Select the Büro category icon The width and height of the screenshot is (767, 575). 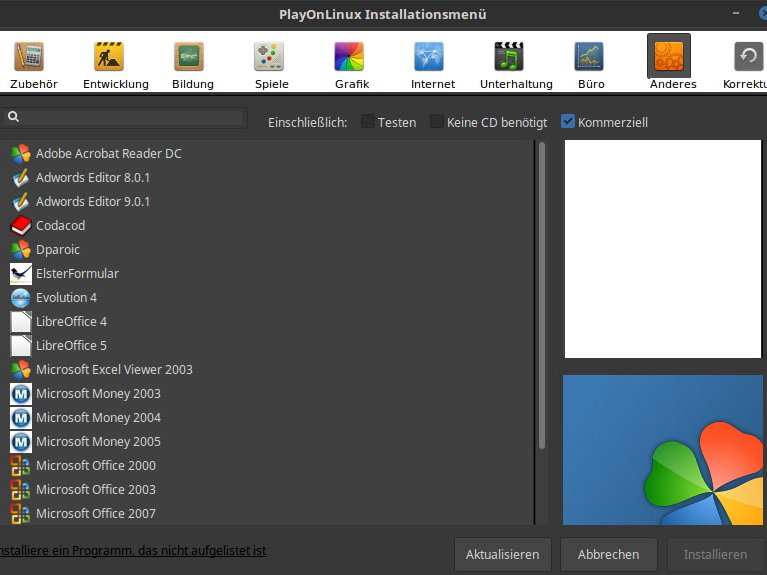click(589, 56)
